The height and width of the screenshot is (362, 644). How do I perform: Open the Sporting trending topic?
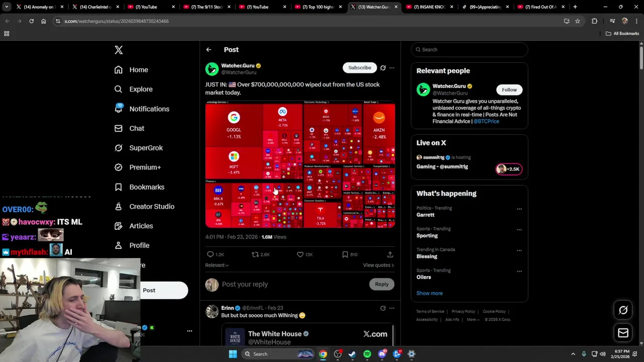[x=427, y=236]
